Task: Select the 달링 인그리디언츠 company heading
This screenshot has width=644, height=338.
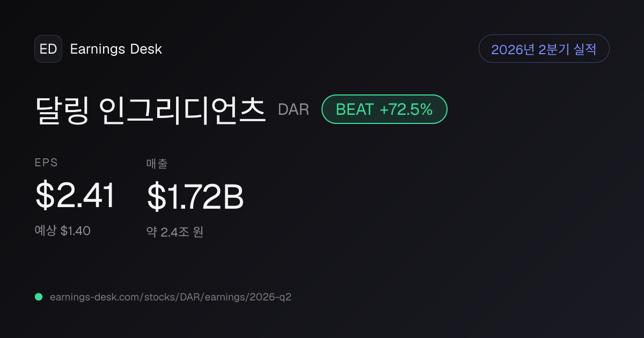Action: (x=150, y=109)
